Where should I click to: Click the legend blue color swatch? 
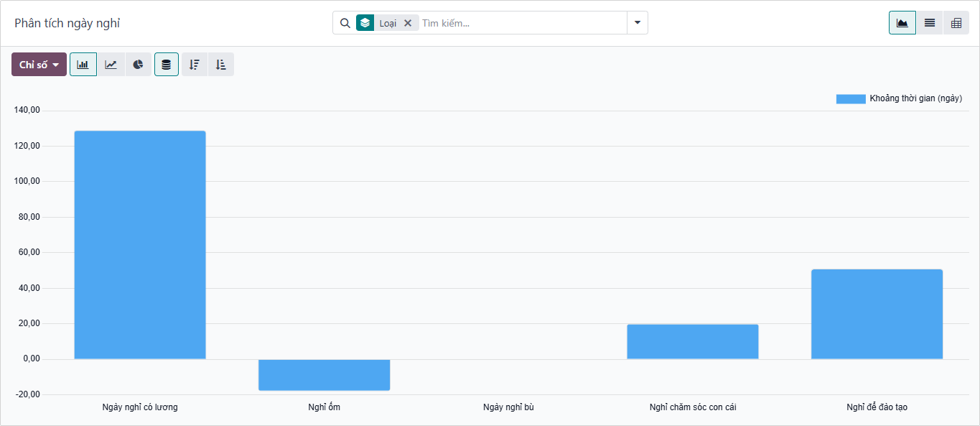pyautogui.click(x=851, y=99)
